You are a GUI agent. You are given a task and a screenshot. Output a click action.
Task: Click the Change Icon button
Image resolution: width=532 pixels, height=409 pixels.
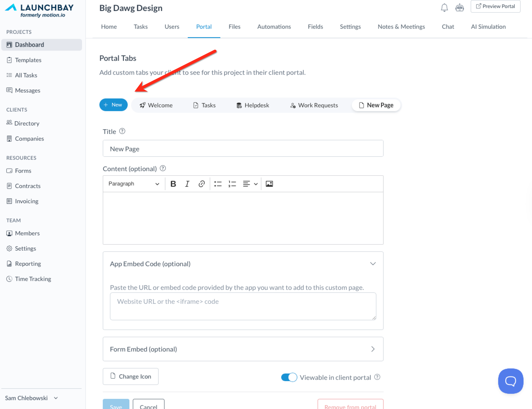tap(130, 376)
